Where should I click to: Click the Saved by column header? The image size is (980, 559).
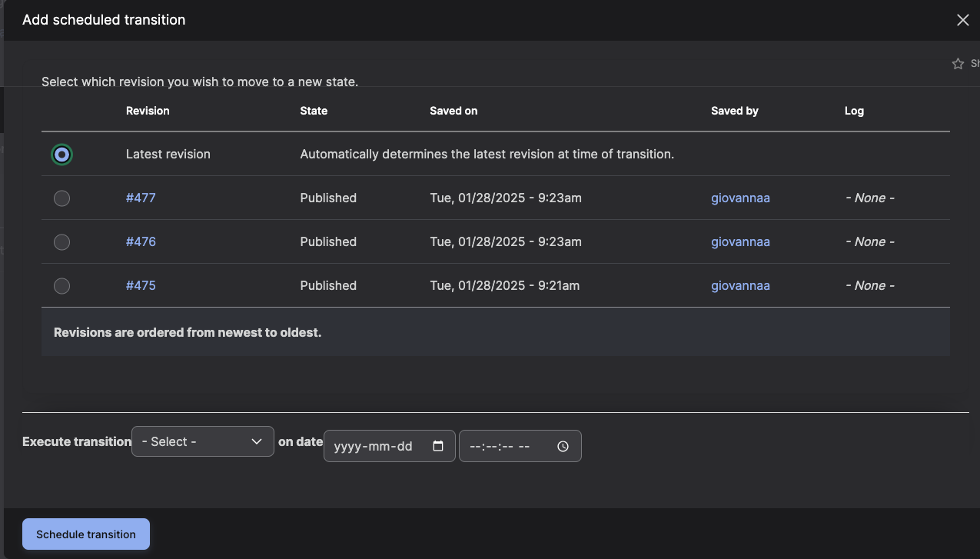(x=735, y=111)
